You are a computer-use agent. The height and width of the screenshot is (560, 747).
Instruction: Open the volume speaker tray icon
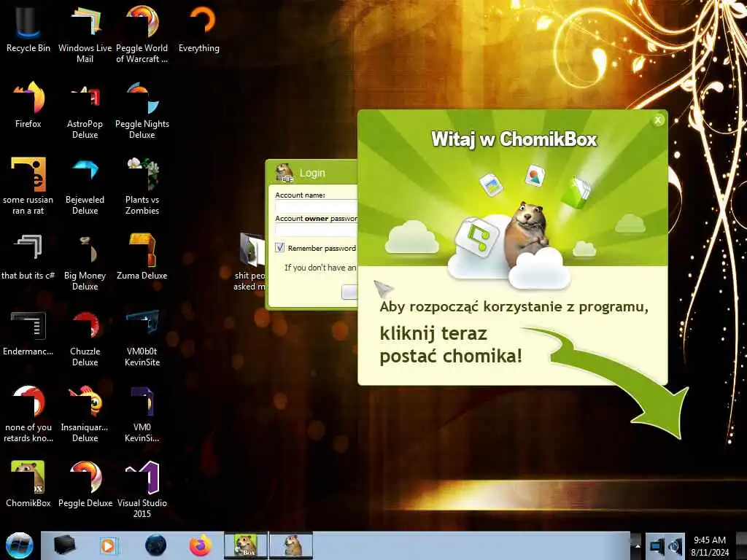[x=675, y=547]
